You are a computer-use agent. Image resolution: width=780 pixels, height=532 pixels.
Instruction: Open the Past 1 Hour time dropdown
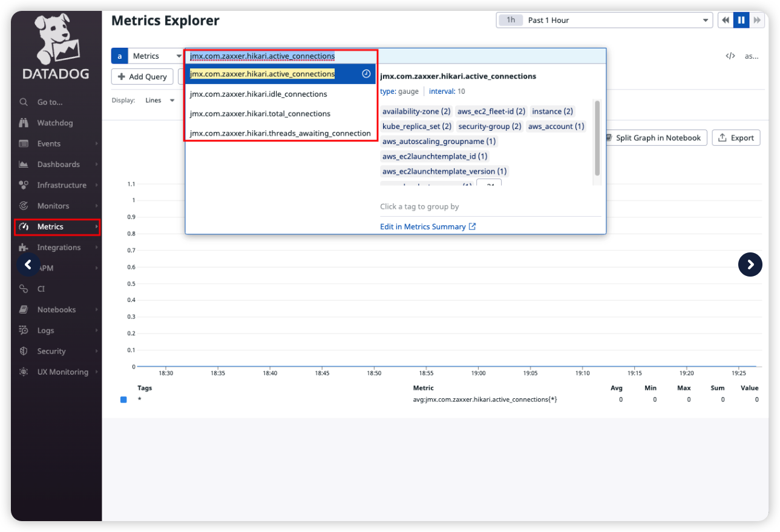605,20
